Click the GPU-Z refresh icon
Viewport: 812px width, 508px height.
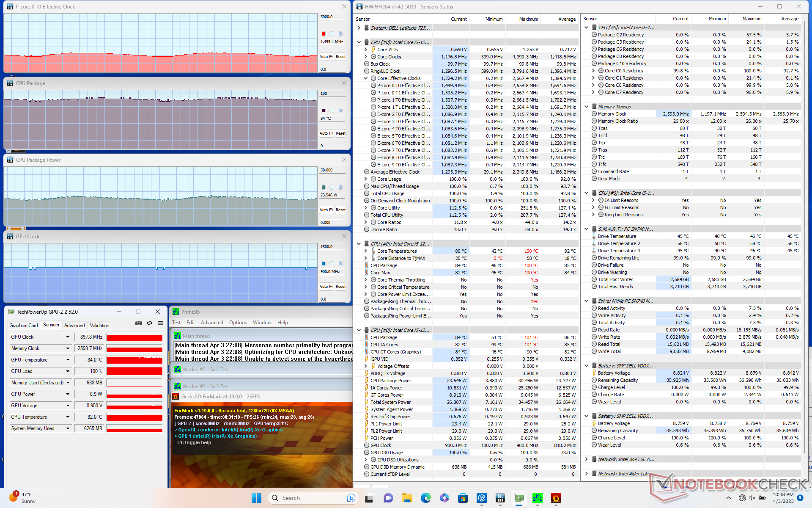coord(149,323)
